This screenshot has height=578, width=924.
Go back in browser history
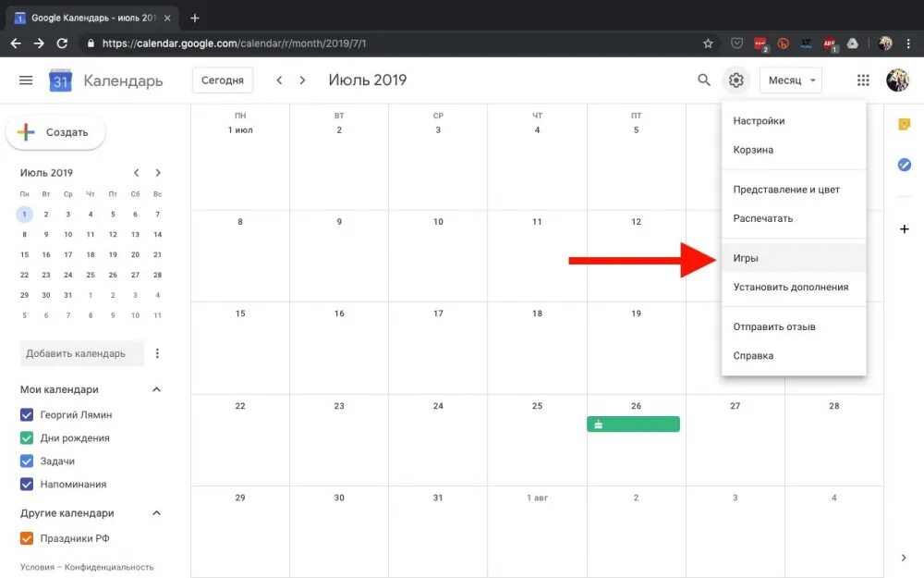(x=16, y=43)
